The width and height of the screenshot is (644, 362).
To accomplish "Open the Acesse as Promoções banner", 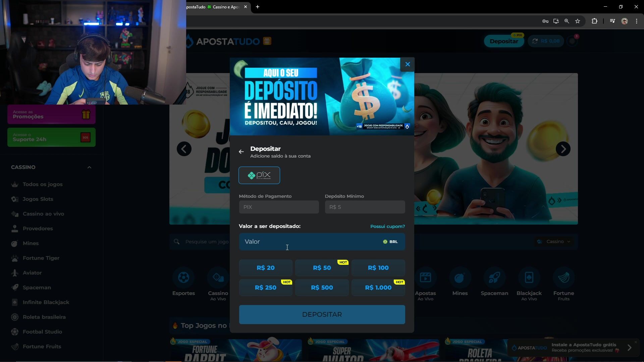I will pyautogui.click(x=51, y=115).
